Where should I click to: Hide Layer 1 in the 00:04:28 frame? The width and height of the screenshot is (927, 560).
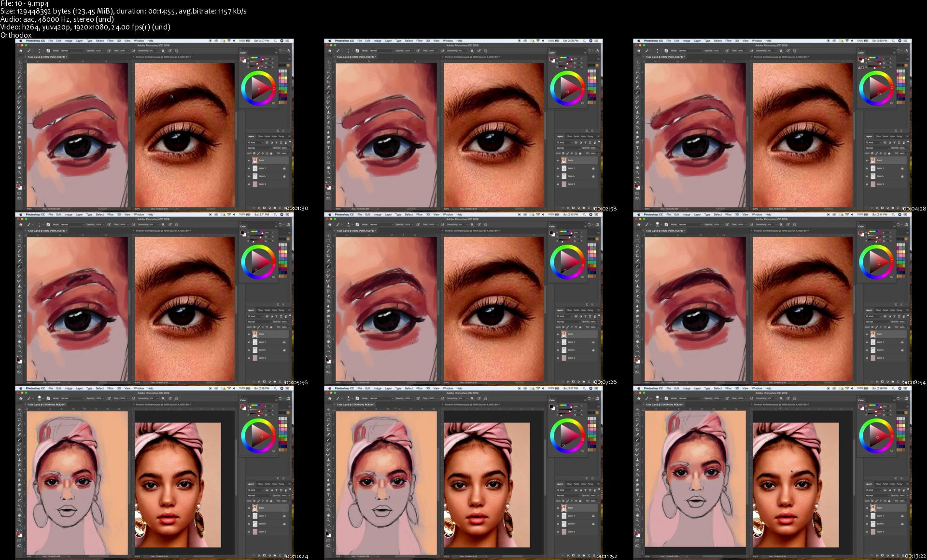coord(867,168)
